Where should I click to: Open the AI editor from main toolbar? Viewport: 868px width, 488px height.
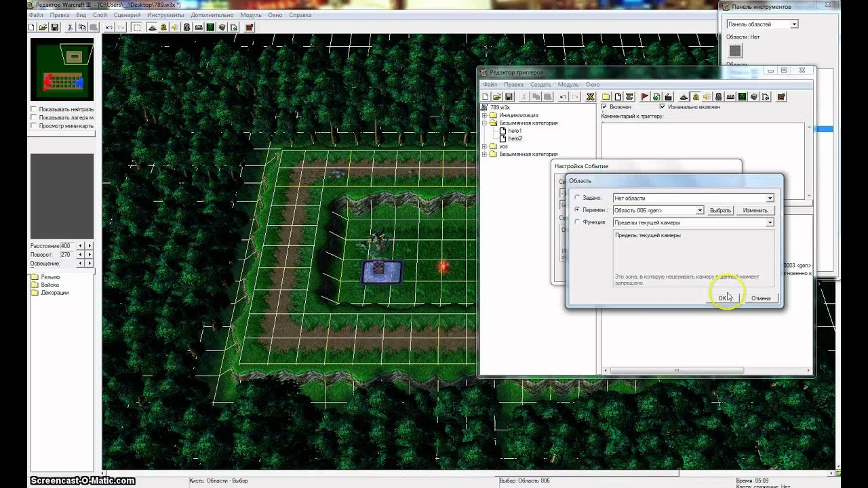pos(210,27)
